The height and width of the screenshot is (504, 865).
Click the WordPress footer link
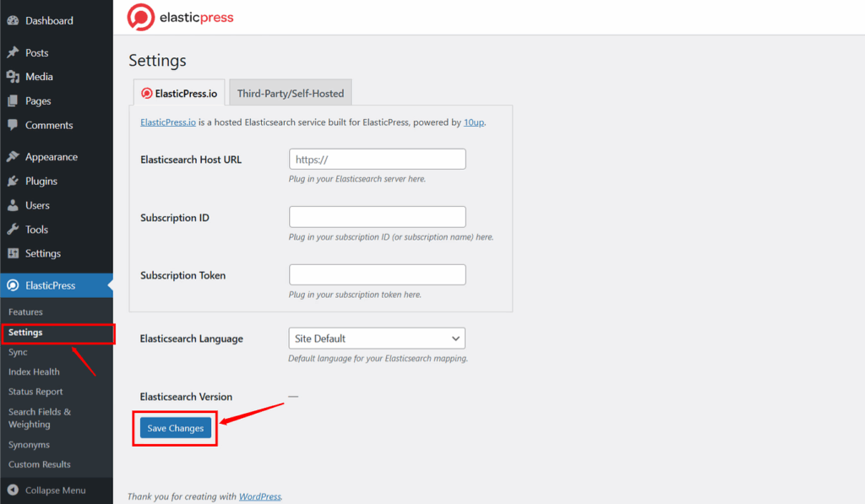(x=259, y=496)
